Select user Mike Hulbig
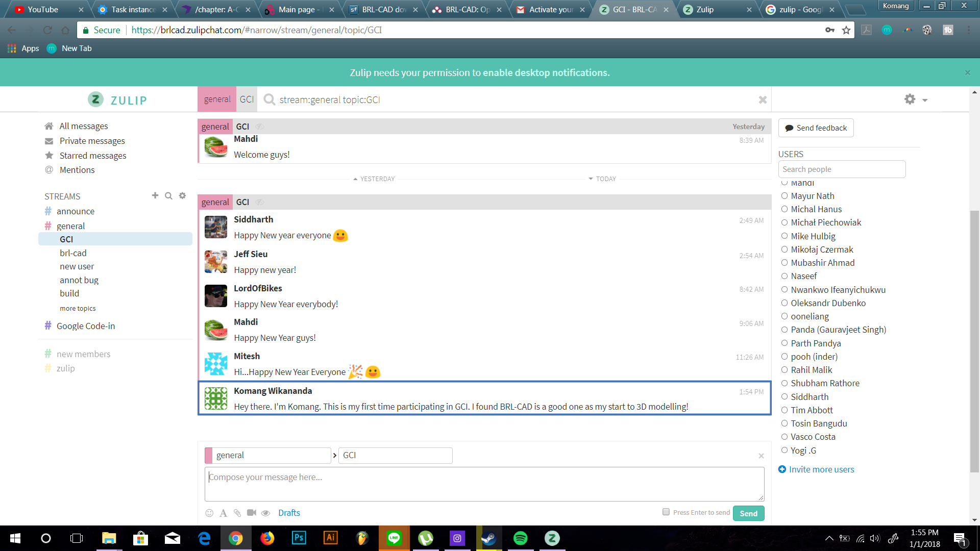The image size is (980, 551). (813, 236)
